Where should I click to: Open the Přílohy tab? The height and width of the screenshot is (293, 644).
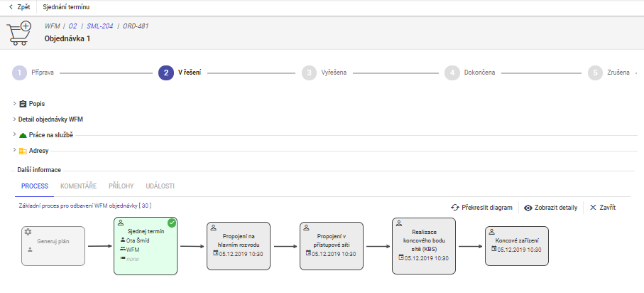point(121,186)
